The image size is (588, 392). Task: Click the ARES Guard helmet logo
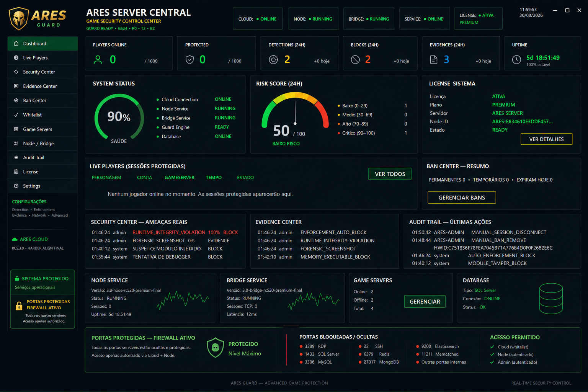pos(19,18)
